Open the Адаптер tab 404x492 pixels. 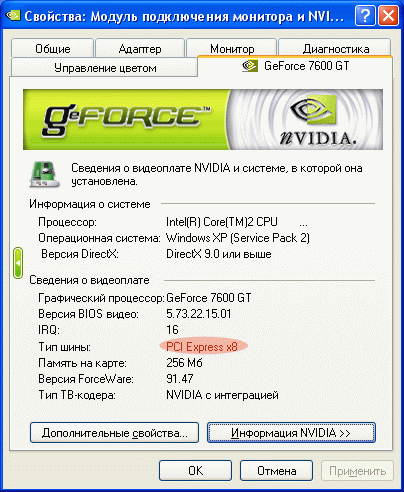(x=140, y=48)
